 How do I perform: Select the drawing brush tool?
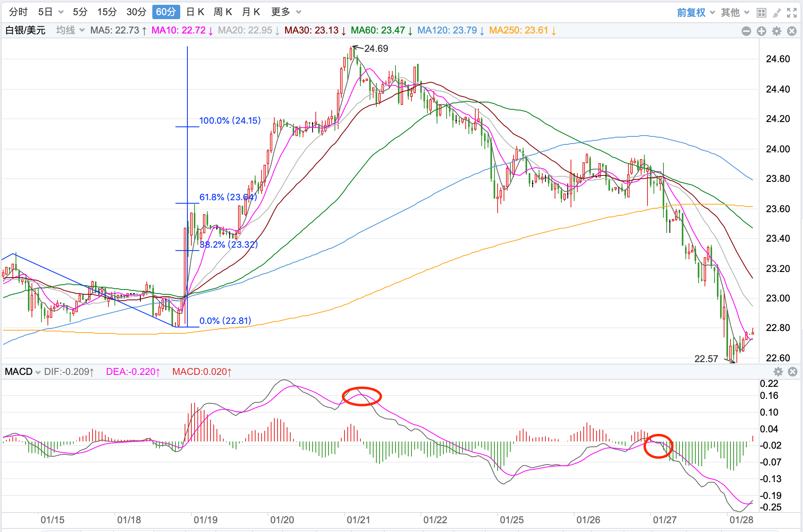pos(777,13)
